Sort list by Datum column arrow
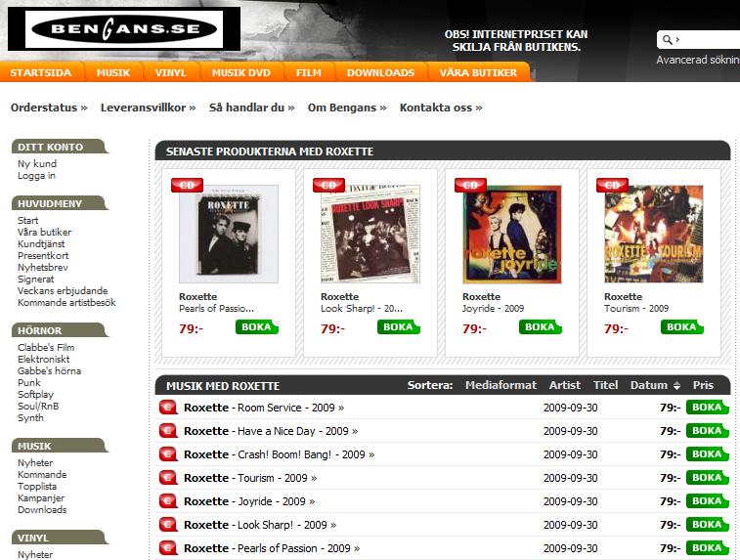The image size is (740, 560). pos(676,386)
